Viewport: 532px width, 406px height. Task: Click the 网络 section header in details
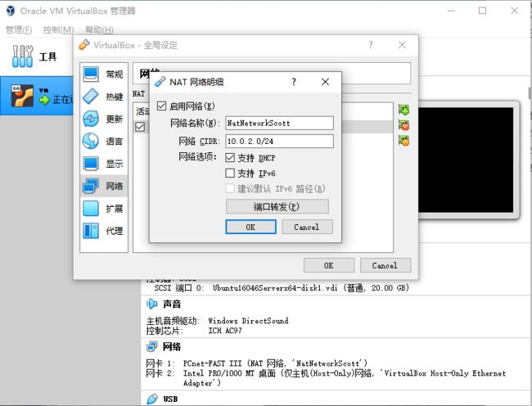[172, 346]
